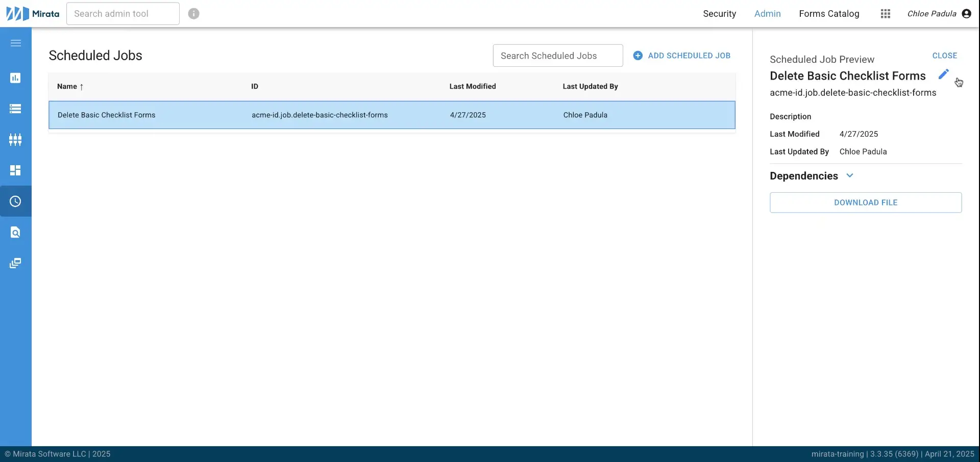Click the Chloe Padula account avatar
This screenshot has height=462, width=980.
(x=967, y=14)
